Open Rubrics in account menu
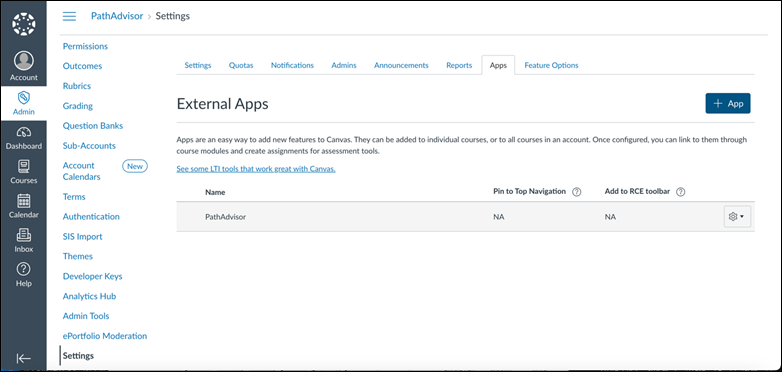The height and width of the screenshot is (372, 782). (77, 86)
